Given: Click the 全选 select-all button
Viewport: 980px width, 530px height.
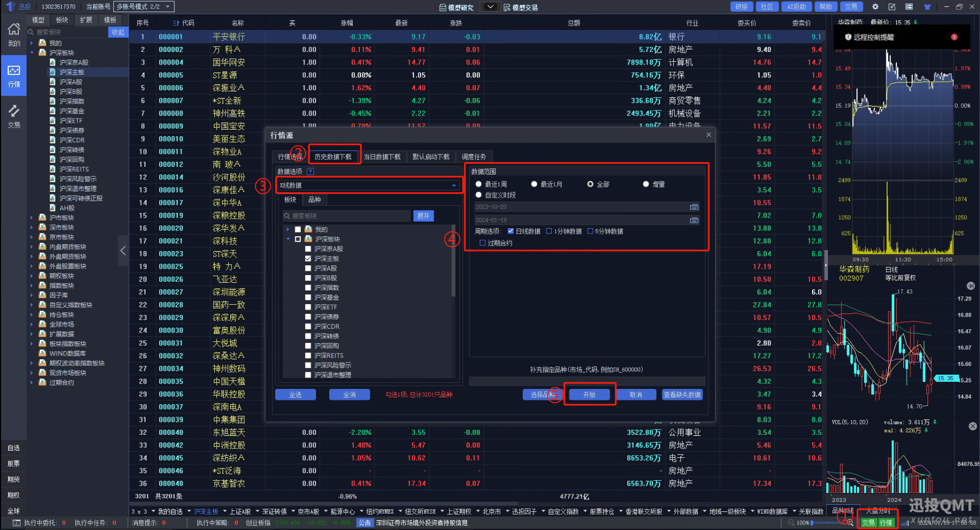Looking at the screenshot, I should pos(295,394).
